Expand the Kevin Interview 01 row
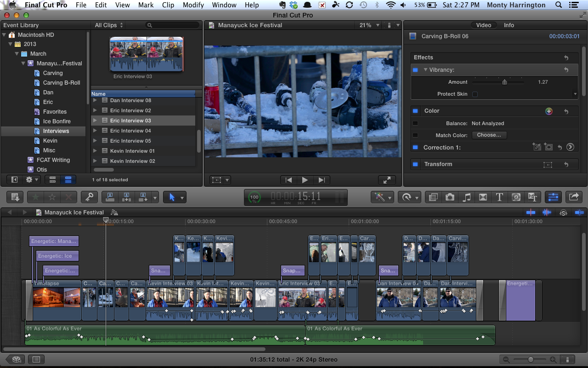Viewport: 588px width, 368px height. [x=95, y=151]
